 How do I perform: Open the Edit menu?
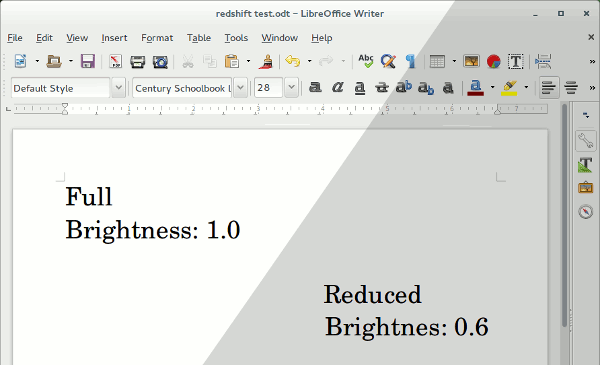pos(44,38)
